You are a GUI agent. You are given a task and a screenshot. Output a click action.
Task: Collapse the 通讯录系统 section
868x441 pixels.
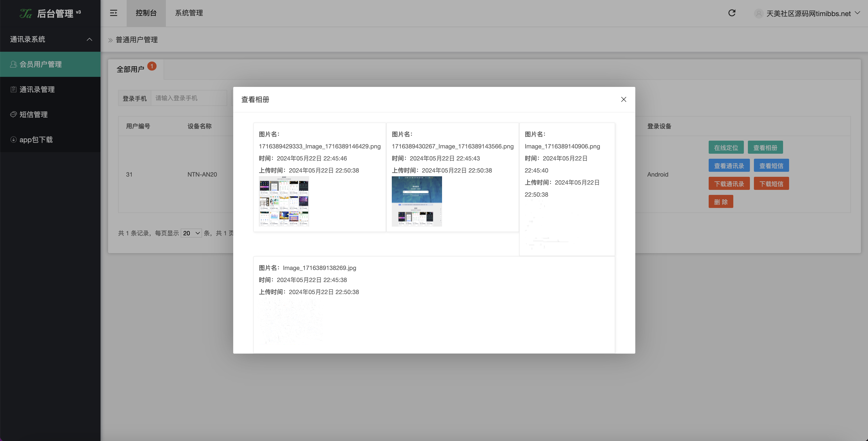click(x=89, y=39)
